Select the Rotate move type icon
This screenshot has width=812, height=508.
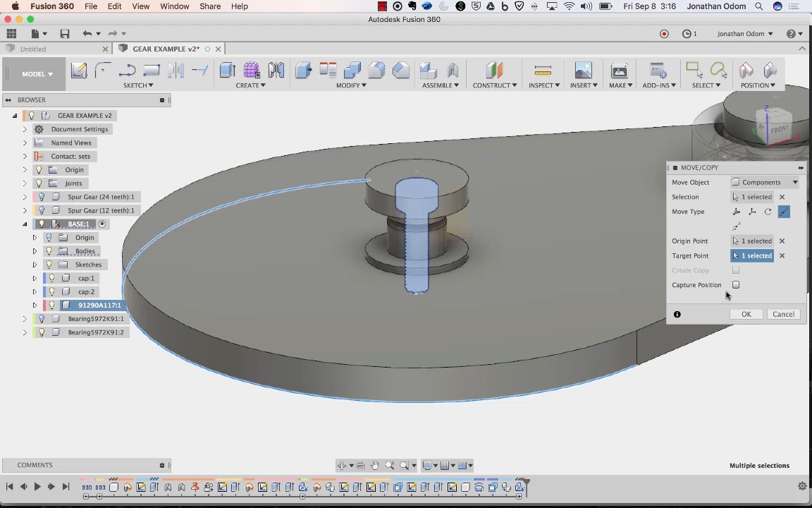click(768, 212)
